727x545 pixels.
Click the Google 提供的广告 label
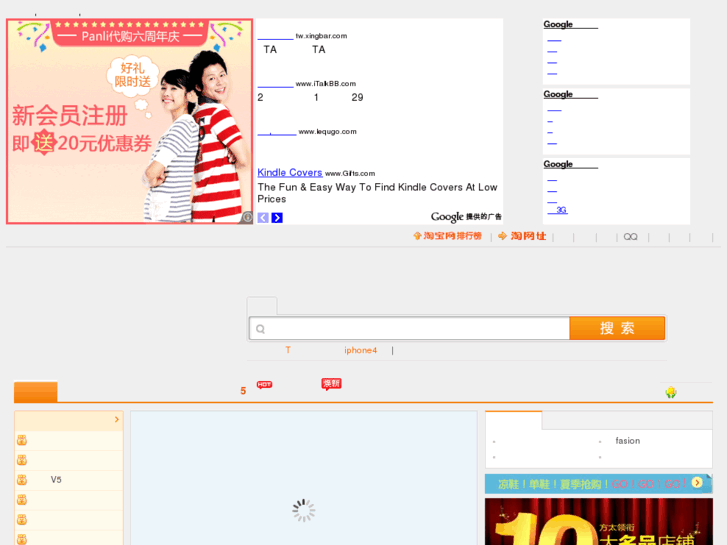[466, 217]
